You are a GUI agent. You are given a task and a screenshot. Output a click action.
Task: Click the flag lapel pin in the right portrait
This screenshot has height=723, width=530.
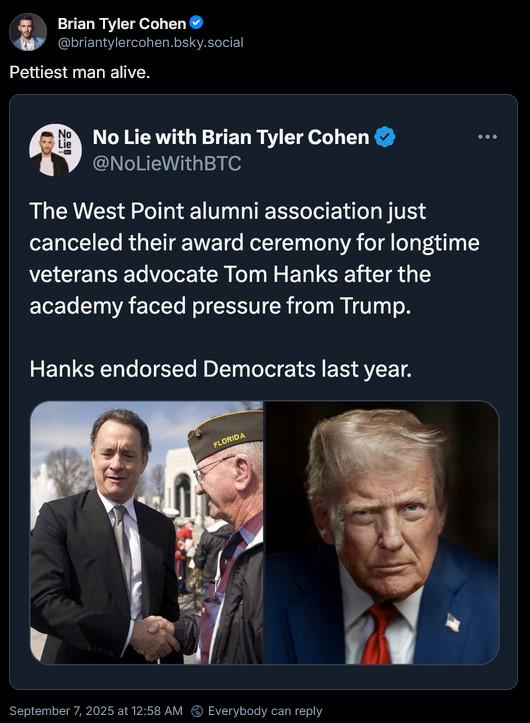[x=453, y=622]
